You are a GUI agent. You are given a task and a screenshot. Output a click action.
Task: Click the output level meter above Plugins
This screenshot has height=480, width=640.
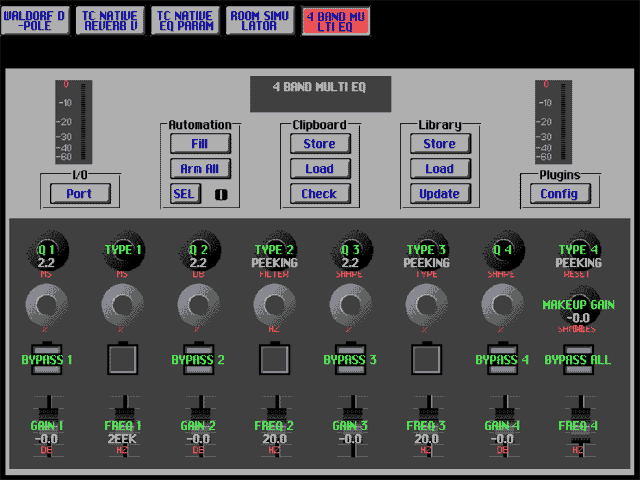pos(553,122)
